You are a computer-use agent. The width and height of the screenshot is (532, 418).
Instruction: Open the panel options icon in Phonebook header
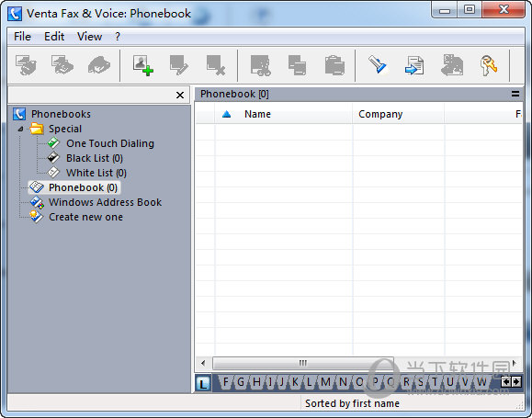[515, 94]
